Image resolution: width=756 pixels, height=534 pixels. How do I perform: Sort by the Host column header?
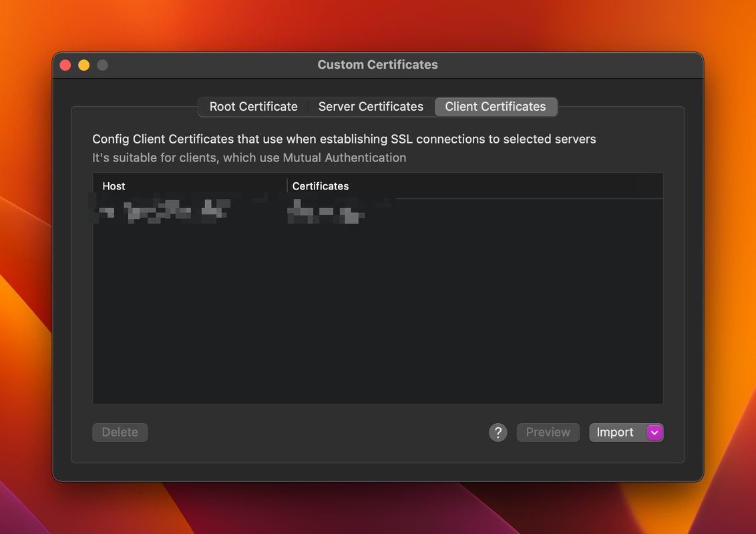tap(190, 186)
